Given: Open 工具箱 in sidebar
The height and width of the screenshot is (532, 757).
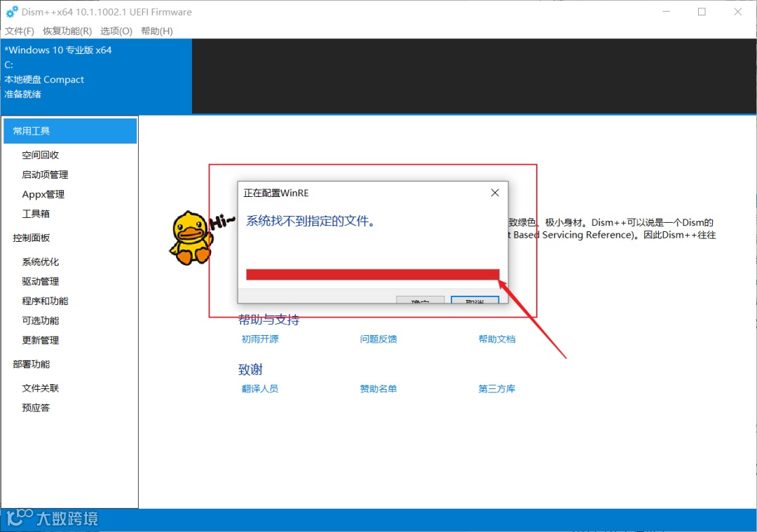Looking at the screenshot, I should pos(36,213).
